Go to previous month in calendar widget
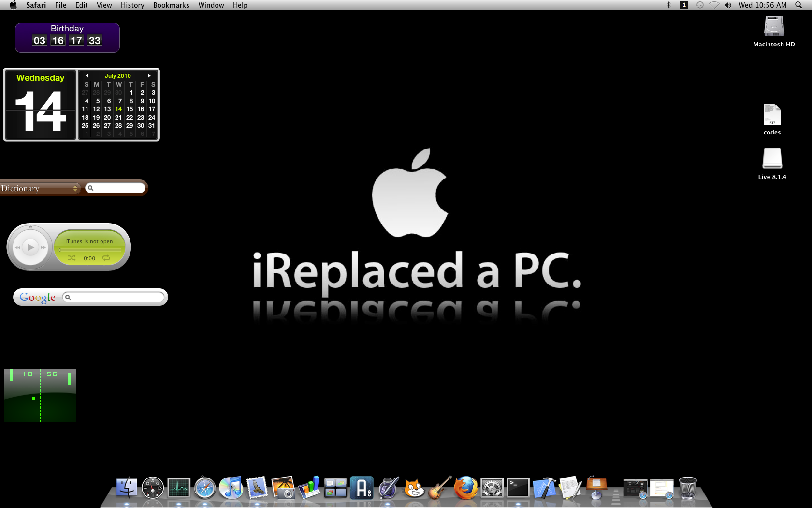 (87, 75)
